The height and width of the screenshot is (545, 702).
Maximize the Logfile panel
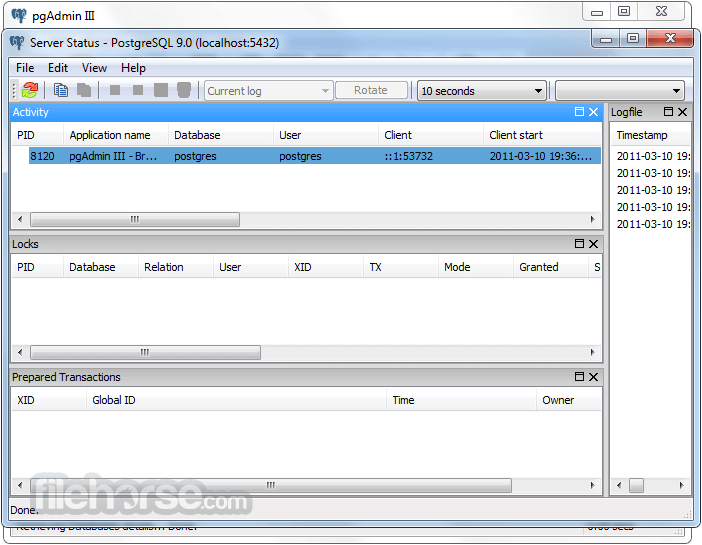click(x=668, y=112)
